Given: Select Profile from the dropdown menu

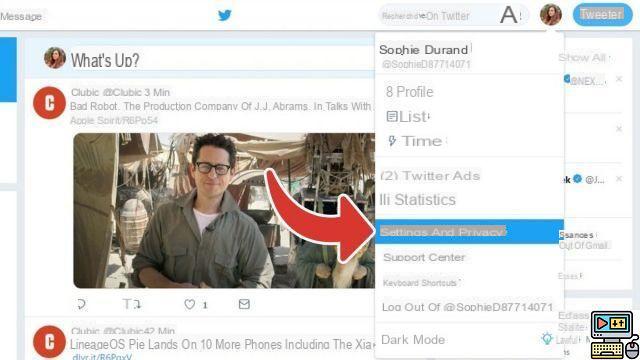Looking at the screenshot, I should pyautogui.click(x=469, y=92).
